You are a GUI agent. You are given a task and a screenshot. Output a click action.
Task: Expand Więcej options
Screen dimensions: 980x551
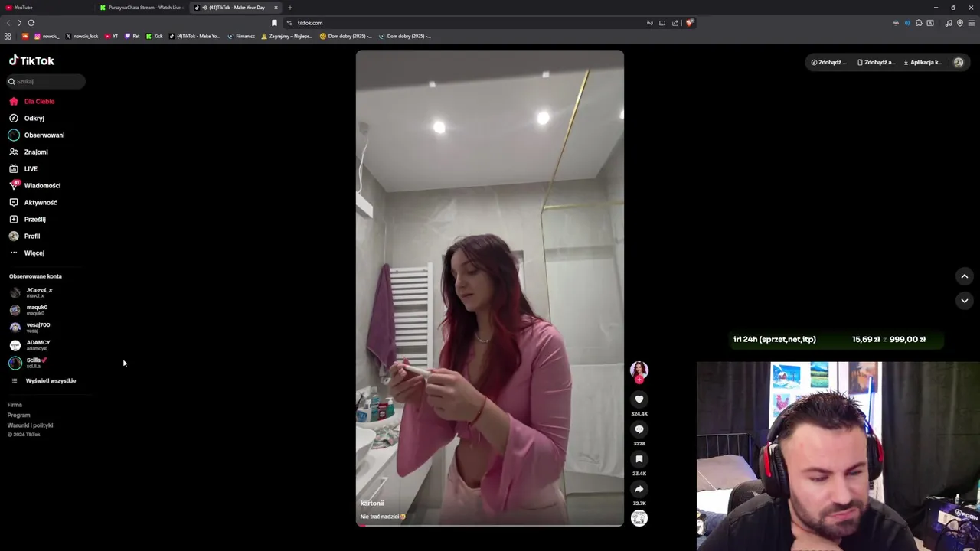click(x=27, y=253)
